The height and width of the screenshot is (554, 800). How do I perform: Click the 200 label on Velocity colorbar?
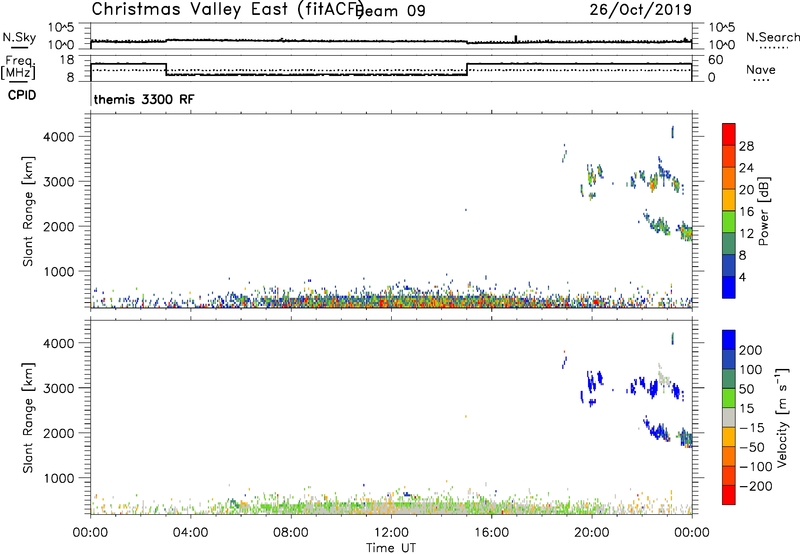click(x=750, y=350)
